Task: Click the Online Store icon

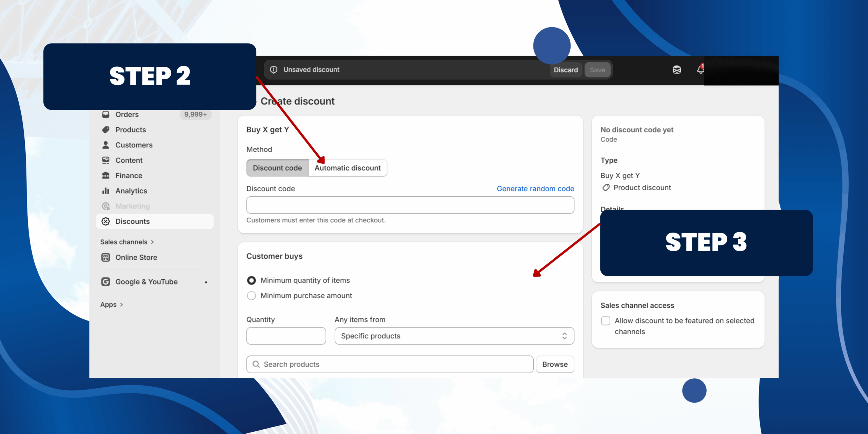Action: [x=105, y=257]
